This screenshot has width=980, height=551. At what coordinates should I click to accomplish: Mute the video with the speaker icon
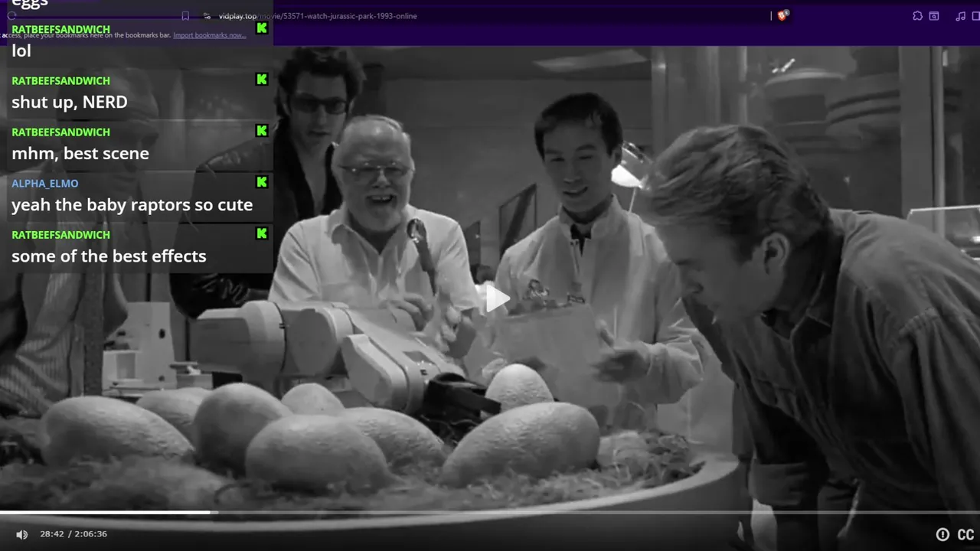(21, 534)
